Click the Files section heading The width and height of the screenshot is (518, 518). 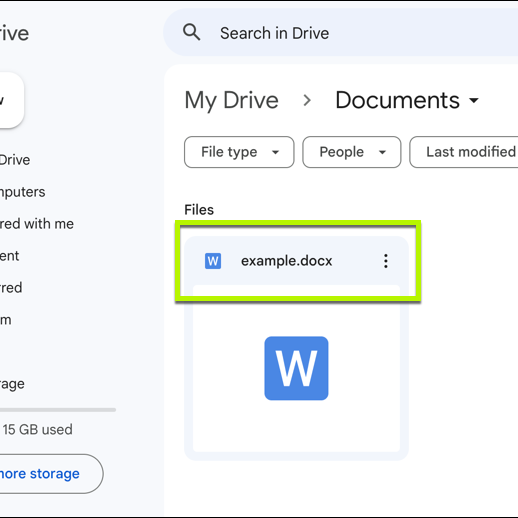[x=199, y=210]
